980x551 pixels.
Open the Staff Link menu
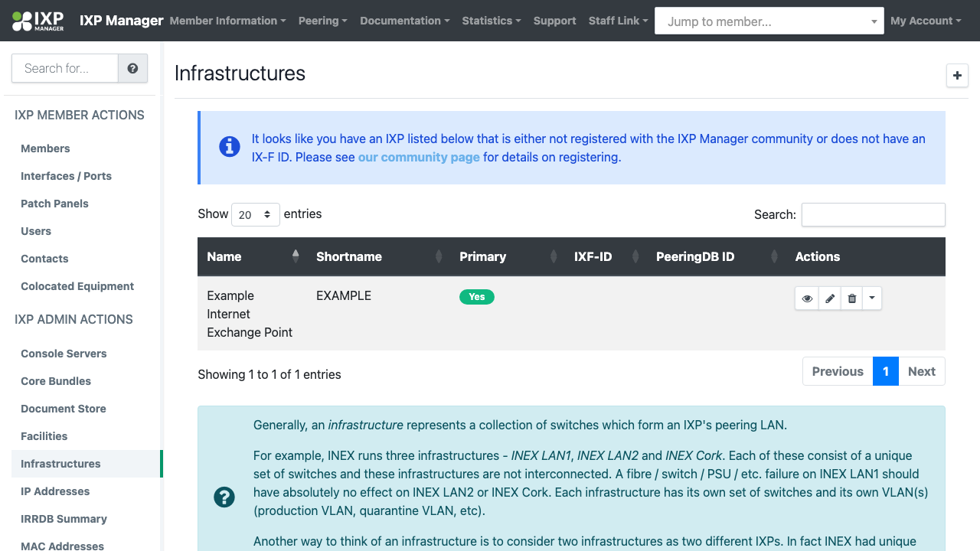click(618, 21)
